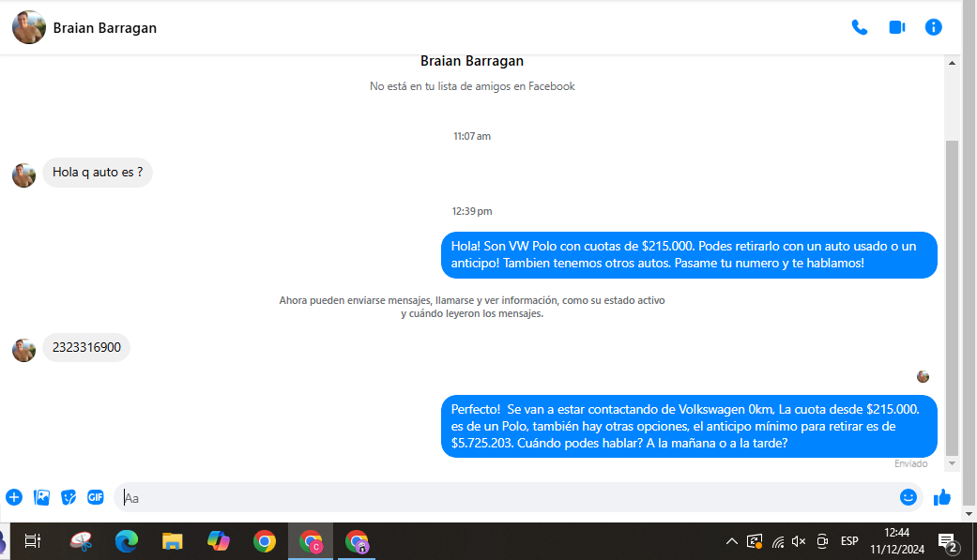
Task: Open Google Chrome from the taskbar
Action: (x=264, y=541)
